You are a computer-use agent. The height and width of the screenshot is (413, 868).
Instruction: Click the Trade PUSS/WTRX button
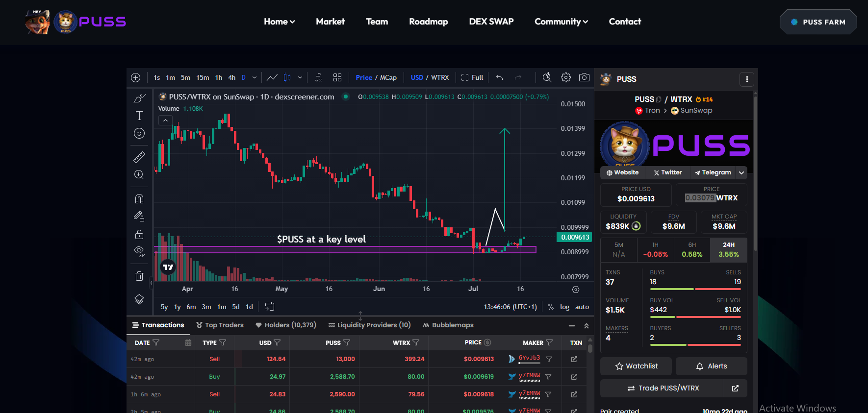[x=662, y=388]
